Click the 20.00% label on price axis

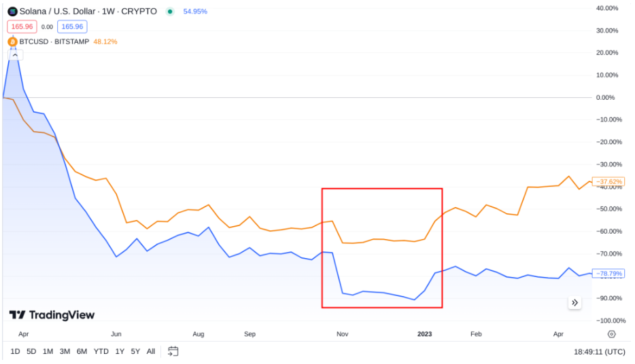[x=607, y=52]
